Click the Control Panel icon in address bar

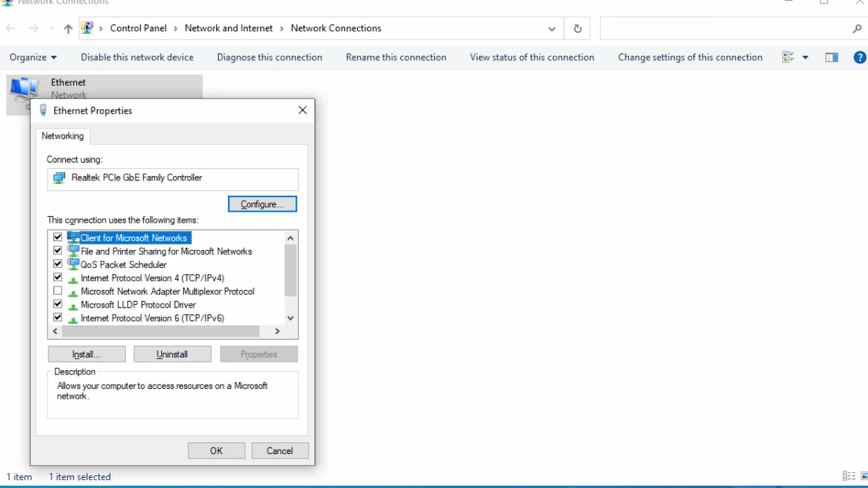pyautogui.click(x=88, y=28)
